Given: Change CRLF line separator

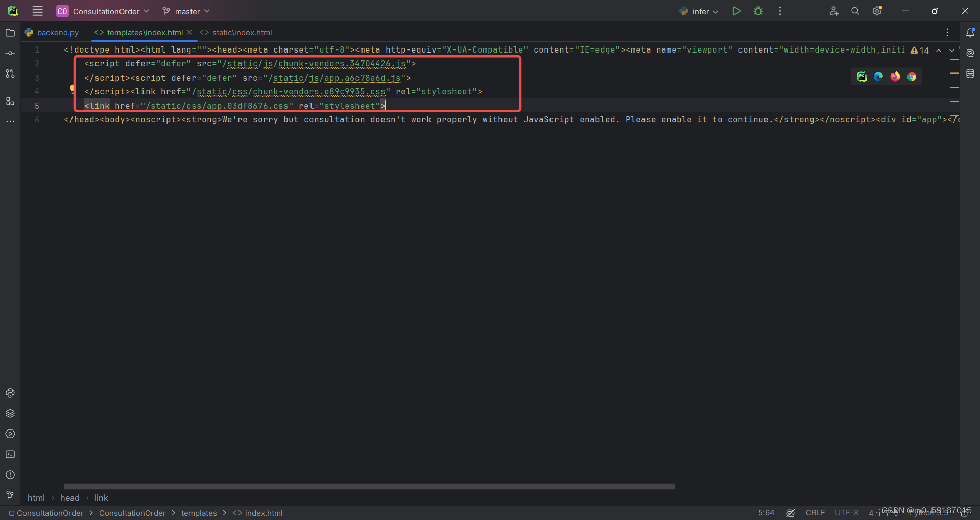Looking at the screenshot, I should 815,513.
